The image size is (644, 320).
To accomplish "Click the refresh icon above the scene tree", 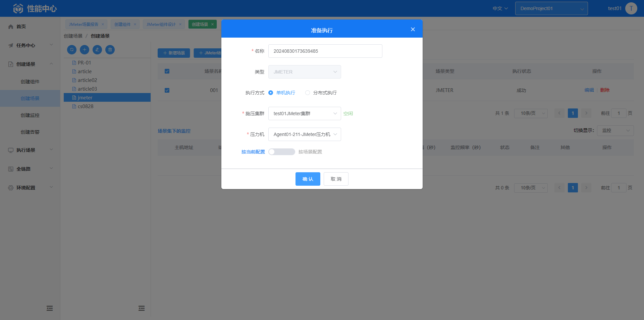I will 72,50.
